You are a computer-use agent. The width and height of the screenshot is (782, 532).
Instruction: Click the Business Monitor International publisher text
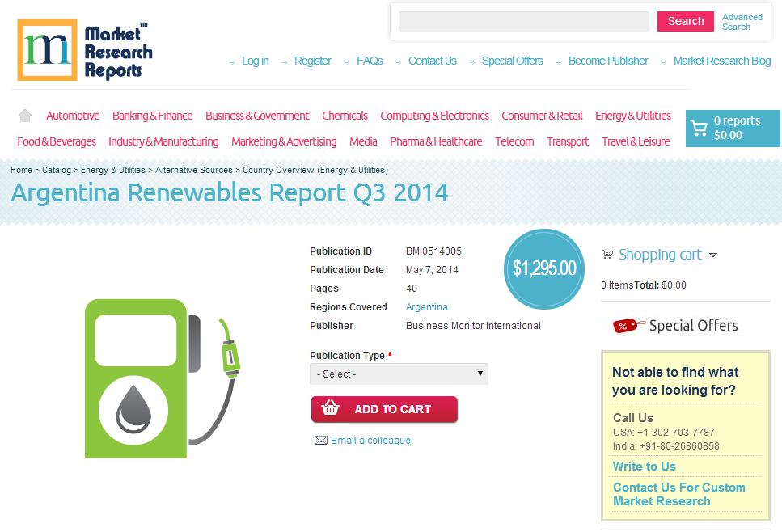tap(473, 326)
